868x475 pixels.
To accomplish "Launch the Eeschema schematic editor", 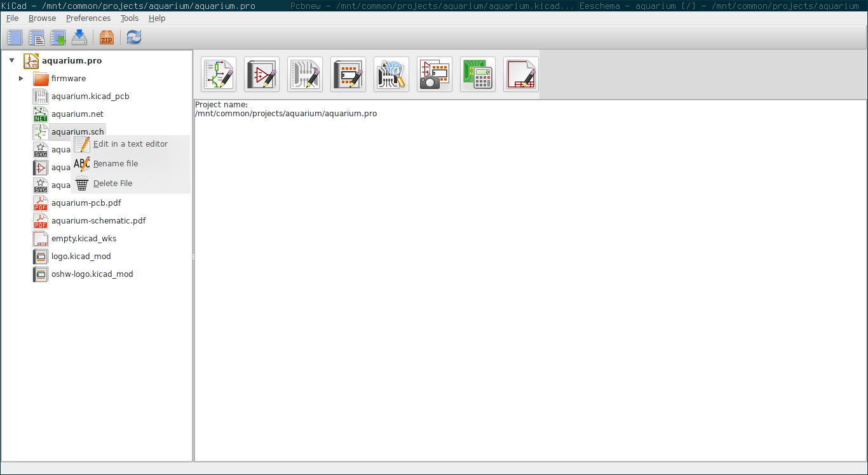I will [219, 74].
